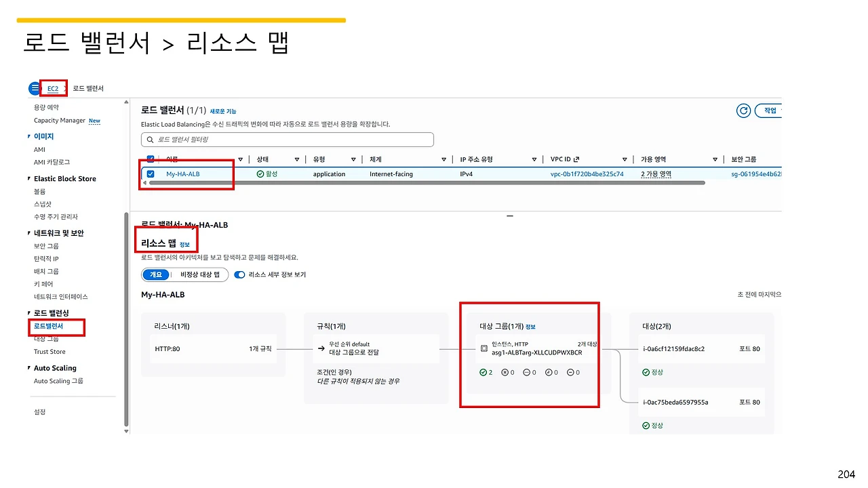Click the green 정상 icon under i-0a6cf12159fdac8c2
This screenshot has width=868, height=488.
[x=647, y=372]
